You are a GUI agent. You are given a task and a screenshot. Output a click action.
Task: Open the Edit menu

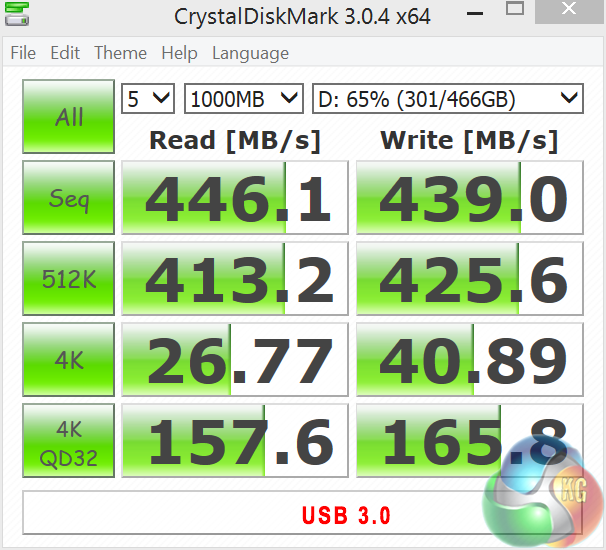pyautogui.click(x=65, y=53)
